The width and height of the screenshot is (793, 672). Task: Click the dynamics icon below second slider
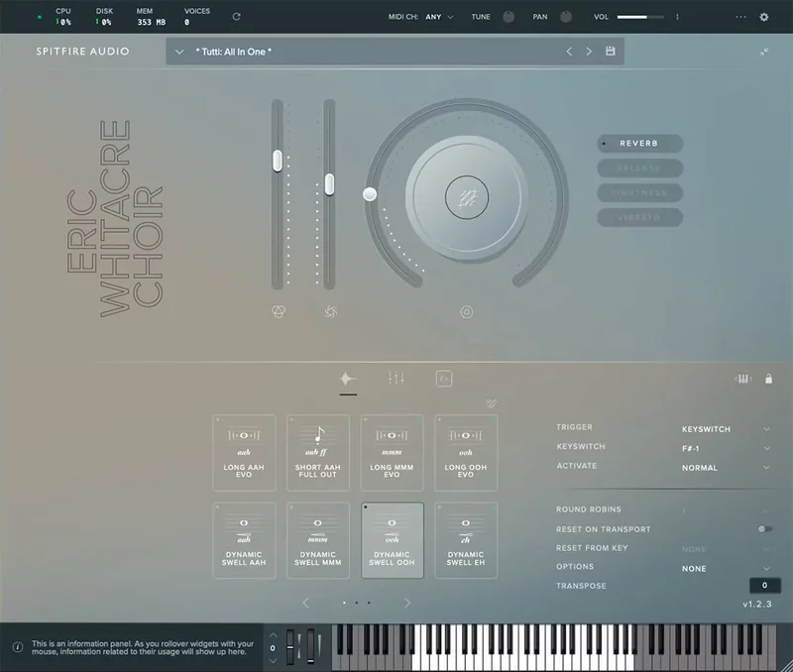point(331,311)
